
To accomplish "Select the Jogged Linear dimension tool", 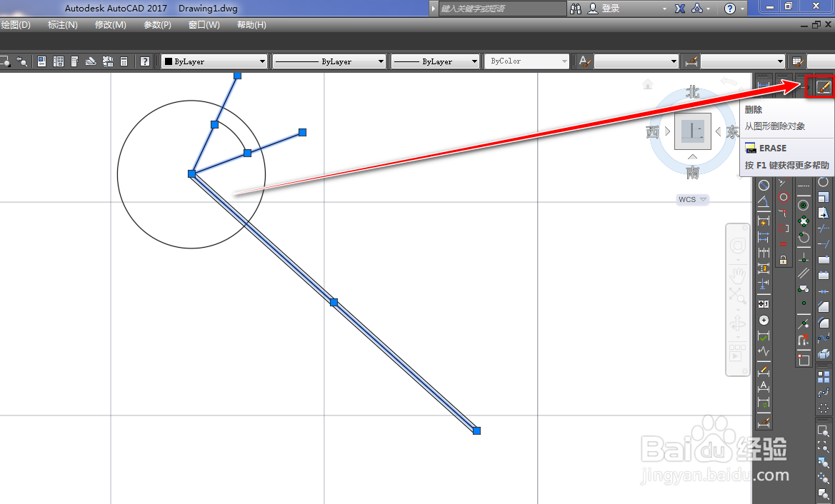I will point(764,351).
